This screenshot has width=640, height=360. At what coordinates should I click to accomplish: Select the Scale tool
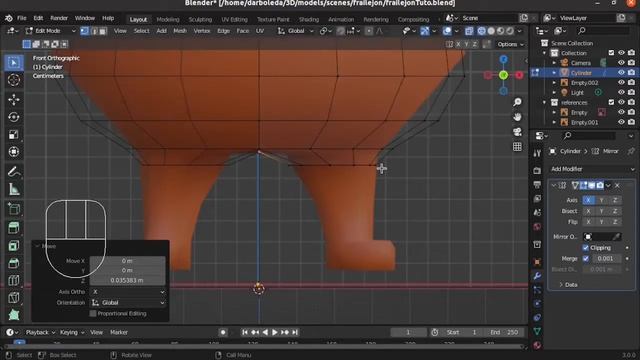[13, 135]
